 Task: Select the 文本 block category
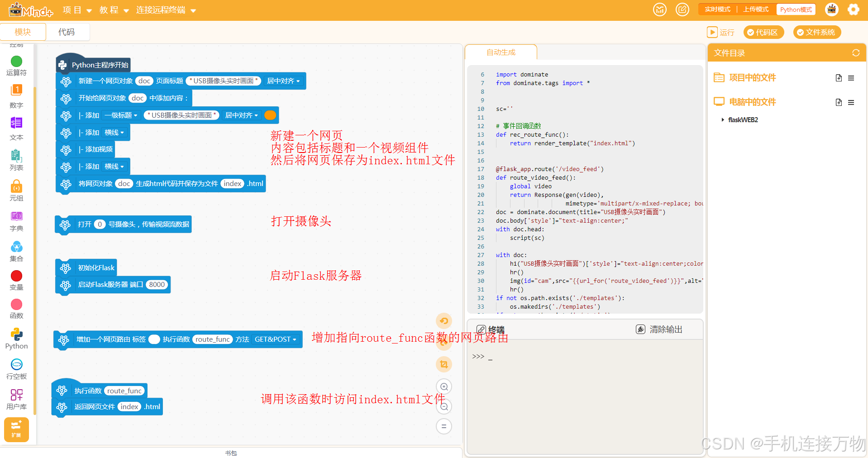tap(16, 129)
